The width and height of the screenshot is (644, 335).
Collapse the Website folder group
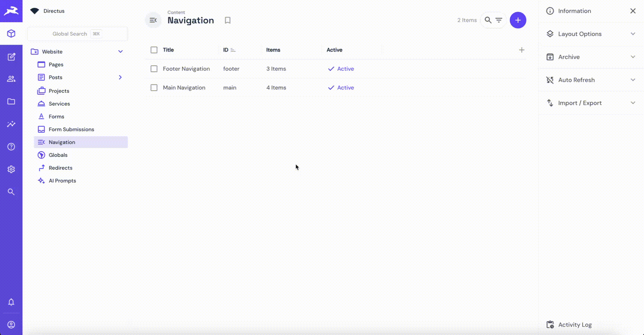[x=120, y=52]
